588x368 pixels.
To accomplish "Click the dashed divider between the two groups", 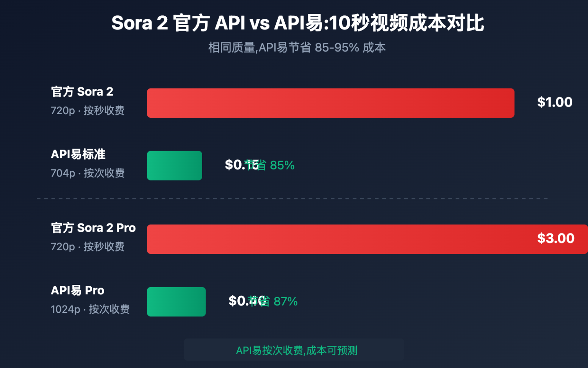I will [292, 199].
